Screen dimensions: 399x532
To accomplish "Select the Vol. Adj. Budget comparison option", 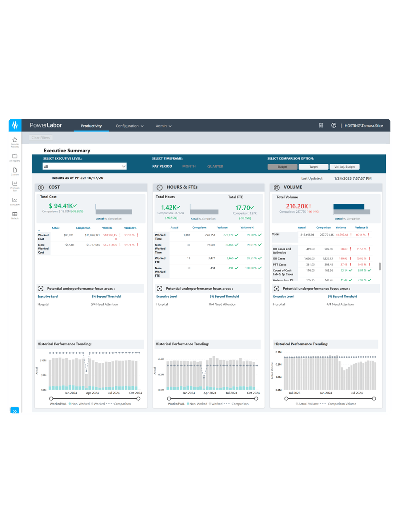I will pos(344,167).
